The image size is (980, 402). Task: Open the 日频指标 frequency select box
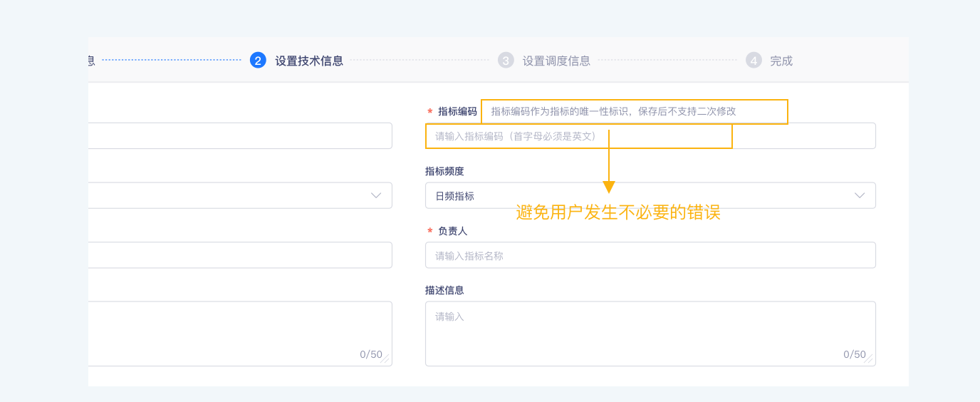[x=641, y=195]
